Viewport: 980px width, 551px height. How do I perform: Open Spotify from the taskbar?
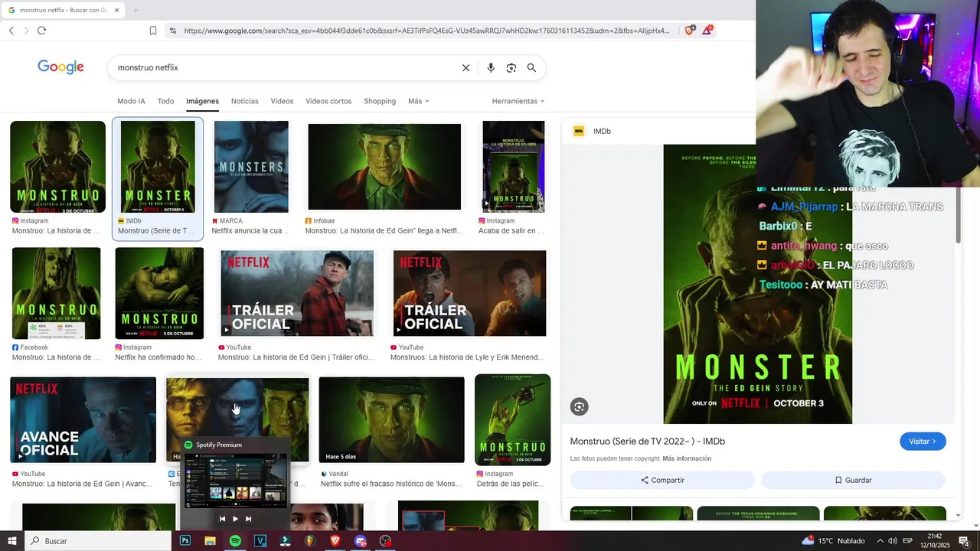235,541
